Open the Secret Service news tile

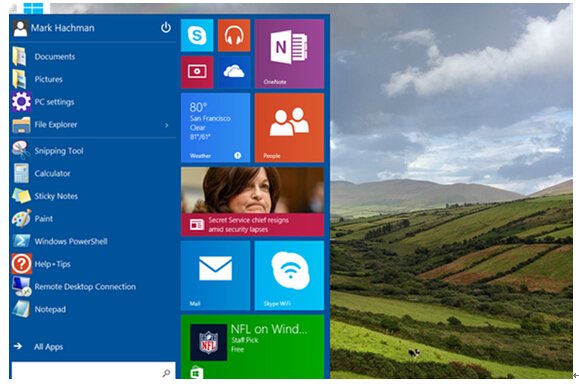point(252,202)
